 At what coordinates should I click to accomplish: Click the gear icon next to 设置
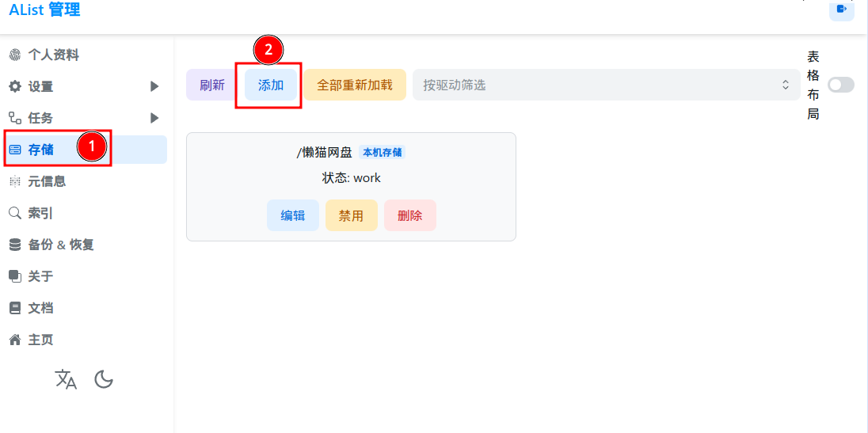click(x=15, y=86)
